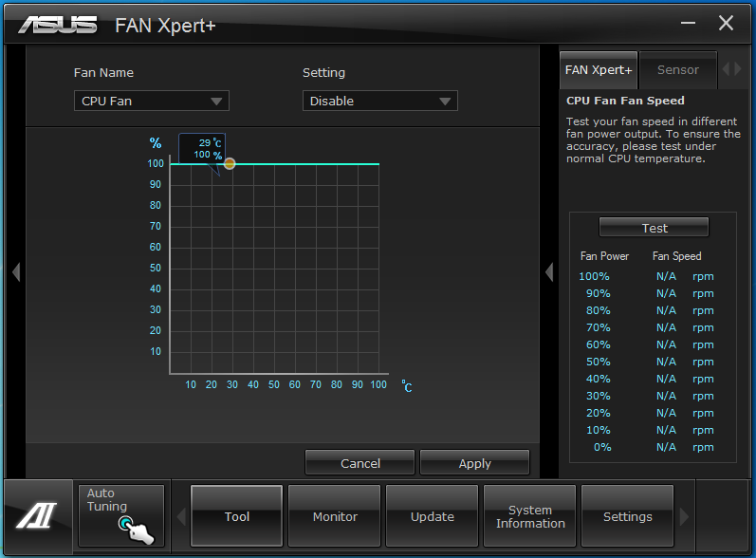Click the ASUS logo in title bar
This screenshot has height=558, width=756.
click(58, 25)
